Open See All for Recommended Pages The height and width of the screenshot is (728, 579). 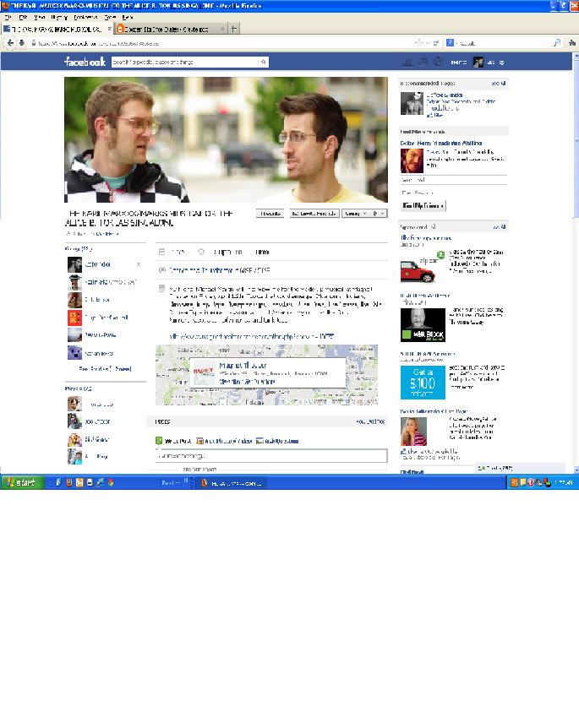point(499,83)
